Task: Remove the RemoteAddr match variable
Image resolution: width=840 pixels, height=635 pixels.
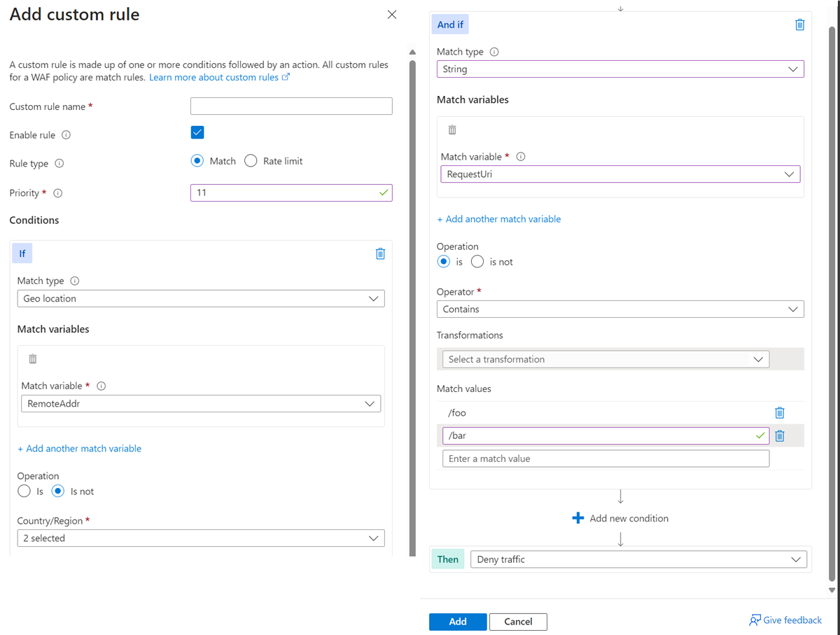Action: (33, 359)
